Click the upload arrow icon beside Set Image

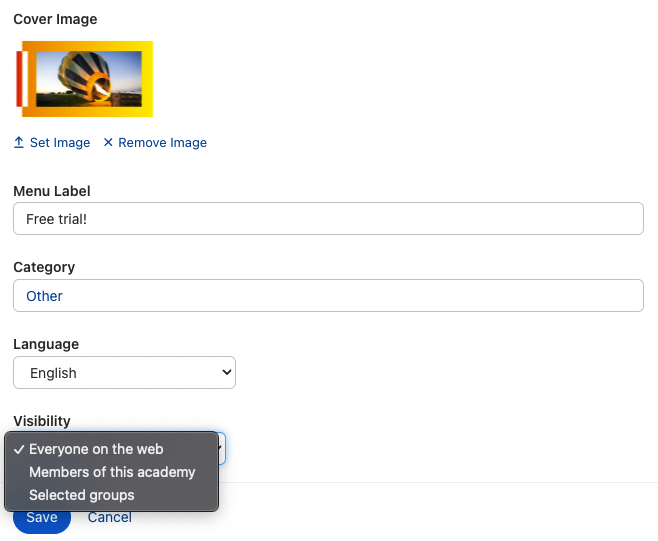[19, 143]
